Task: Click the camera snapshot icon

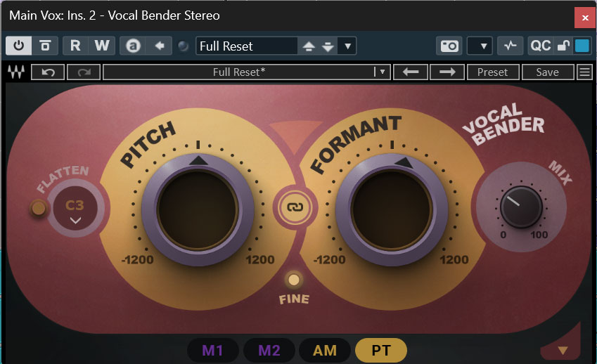Action: 449,46
